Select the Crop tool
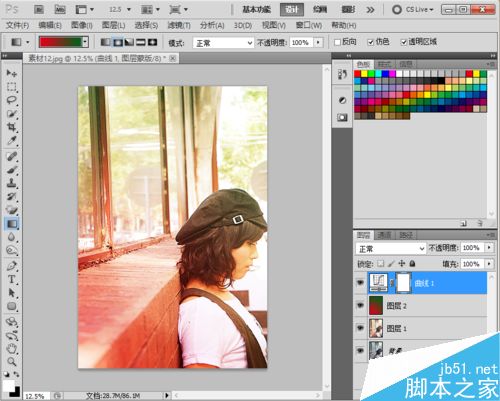This screenshot has width=500, height=401. pos(12,127)
